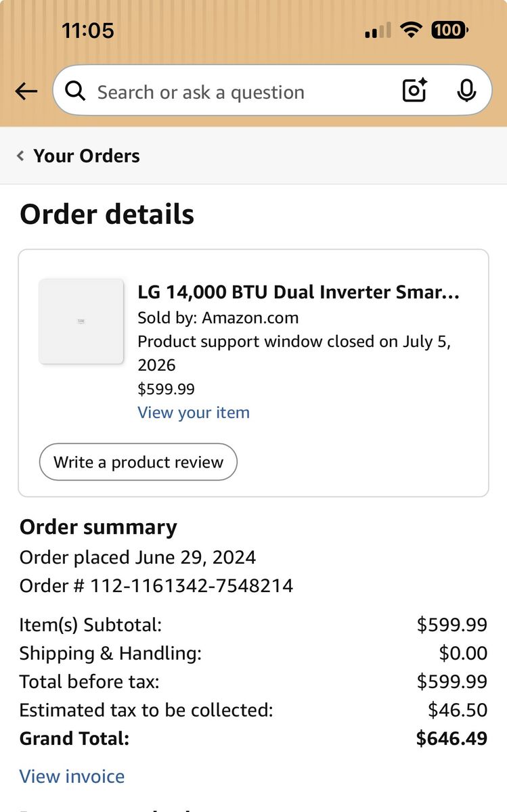Select the order number 112-1161342-7548214
Viewport: 507px width, 812px height.
pyautogui.click(x=192, y=586)
